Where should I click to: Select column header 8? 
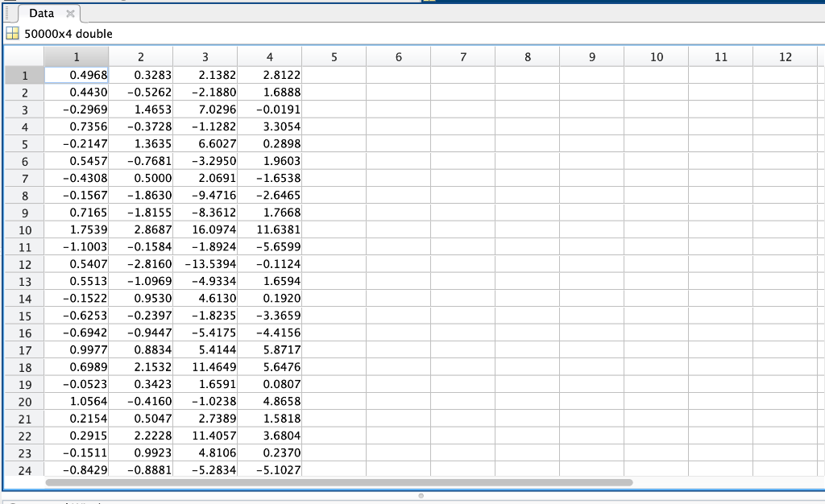coord(528,56)
